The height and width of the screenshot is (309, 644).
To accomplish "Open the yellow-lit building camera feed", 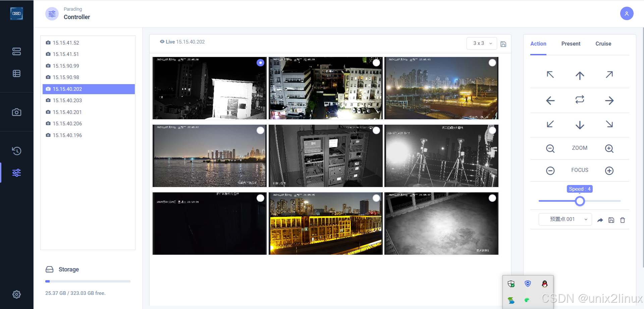I will (325, 224).
